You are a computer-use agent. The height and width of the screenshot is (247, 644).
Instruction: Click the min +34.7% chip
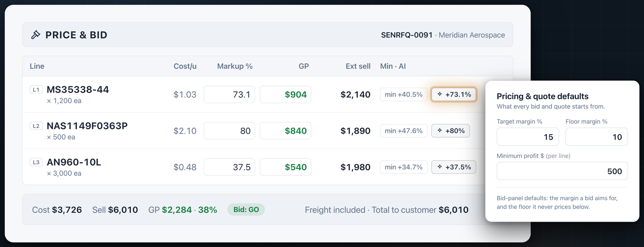pyautogui.click(x=403, y=167)
